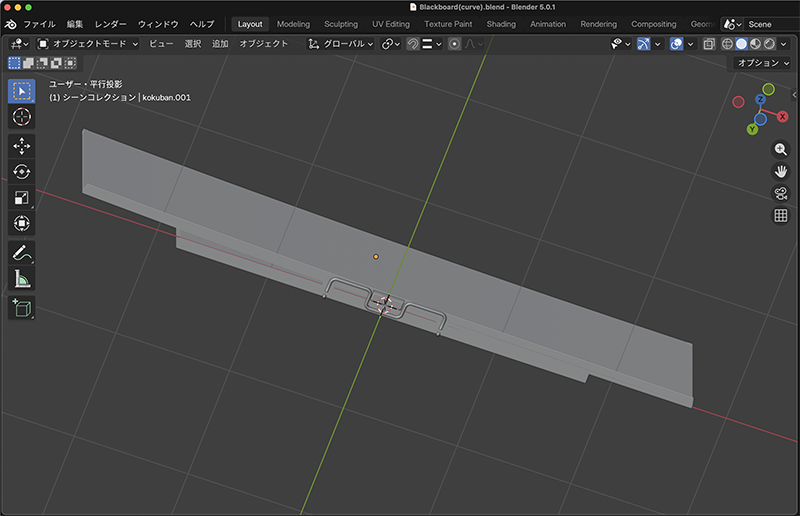
Task: Toggle camera view with the camera icon
Action: tap(781, 193)
